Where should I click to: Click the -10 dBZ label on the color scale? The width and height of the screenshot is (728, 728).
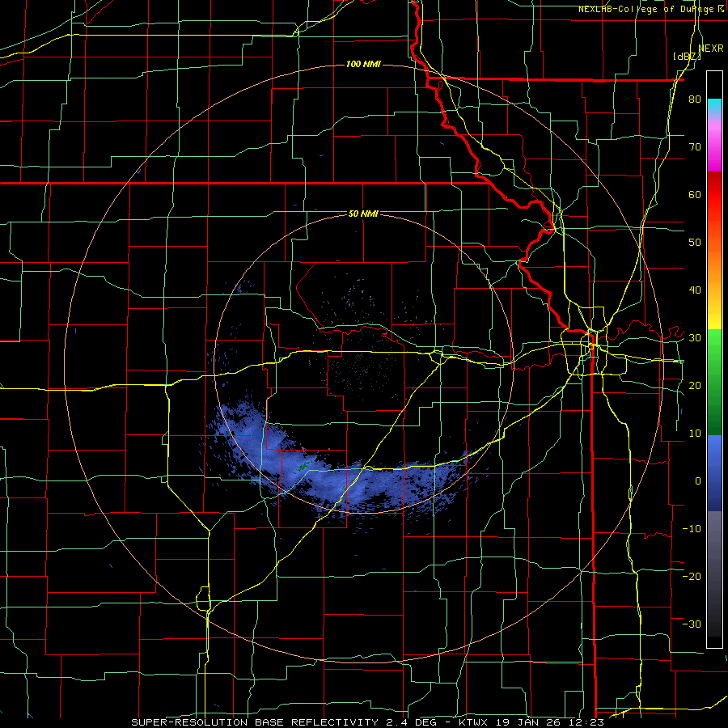click(692, 528)
